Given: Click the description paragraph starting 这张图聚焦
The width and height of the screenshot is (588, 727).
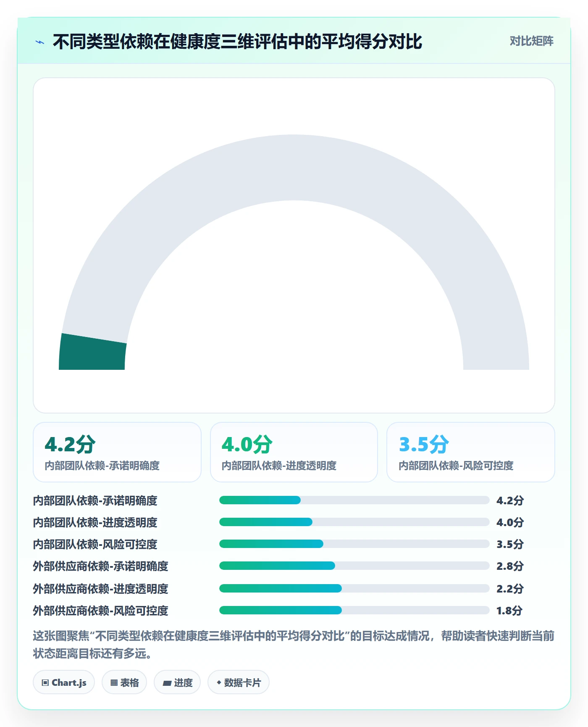Looking at the screenshot, I should (294, 644).
